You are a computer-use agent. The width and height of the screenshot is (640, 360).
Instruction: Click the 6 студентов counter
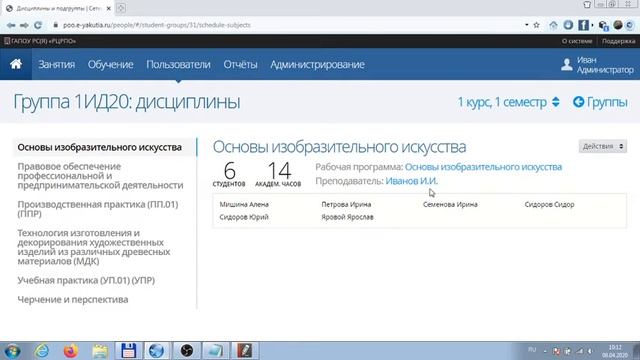tap(229, 174)
